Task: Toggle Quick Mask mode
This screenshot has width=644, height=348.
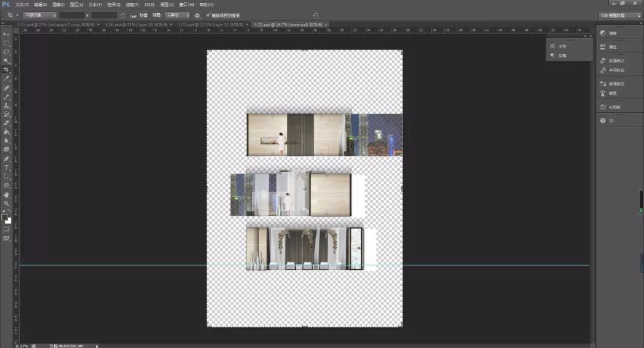Action: pyautogui.click(x=7, y=229)
